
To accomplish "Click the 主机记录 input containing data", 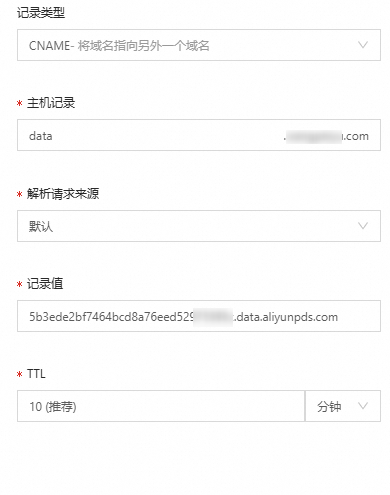I will pyautogui.click(x=199, y=135).
